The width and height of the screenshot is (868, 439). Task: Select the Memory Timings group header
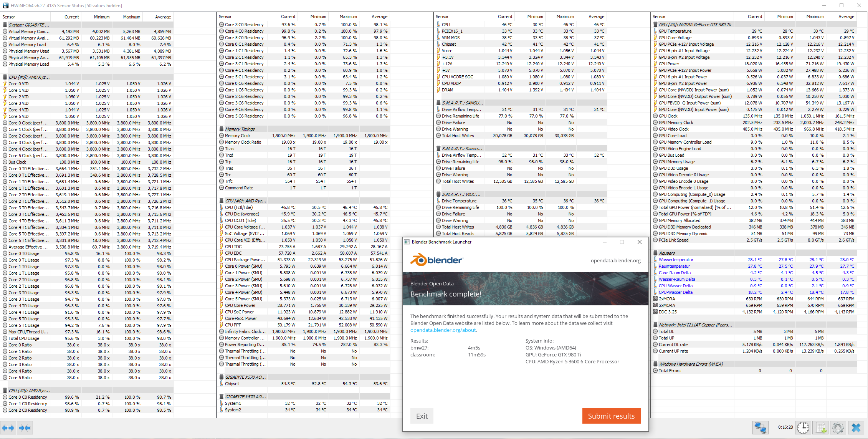tap(240, 129)
